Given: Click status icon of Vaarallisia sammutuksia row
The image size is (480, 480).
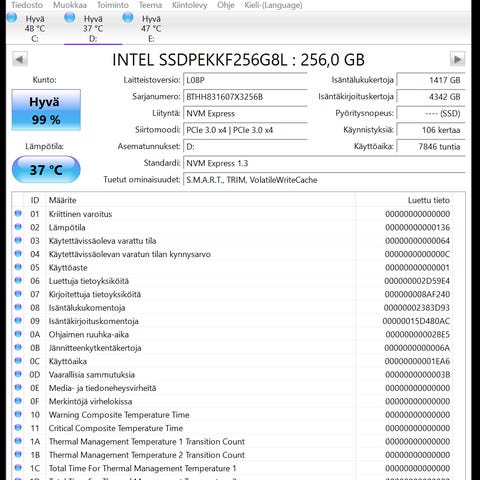Looking at the screenshot, I should 18,374.
